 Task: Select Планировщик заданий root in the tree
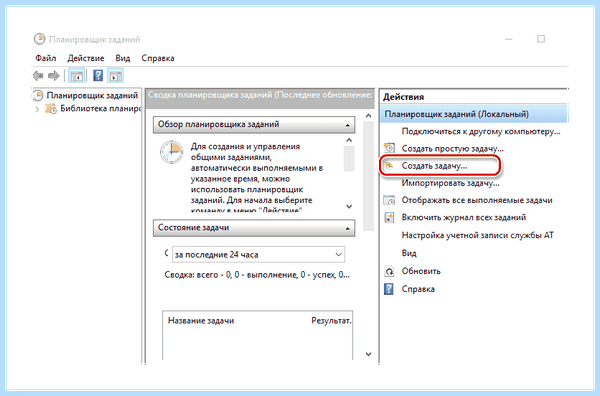coord(92,95)
